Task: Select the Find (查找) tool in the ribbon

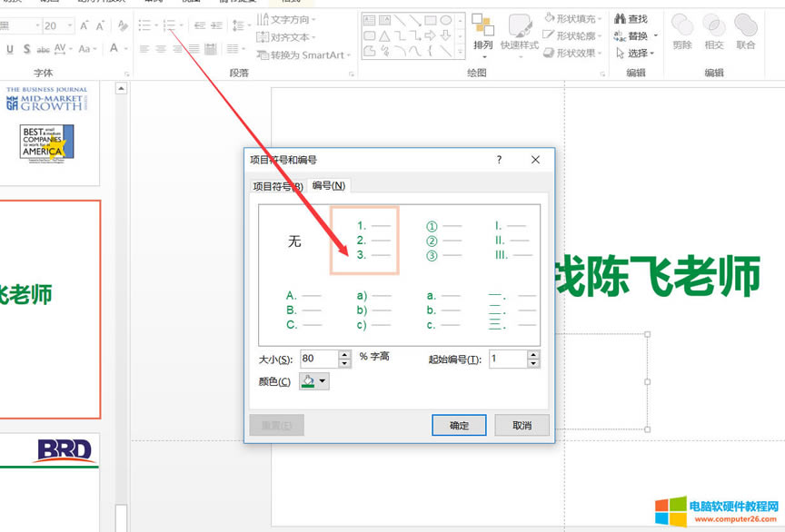Action: point(638,18)
